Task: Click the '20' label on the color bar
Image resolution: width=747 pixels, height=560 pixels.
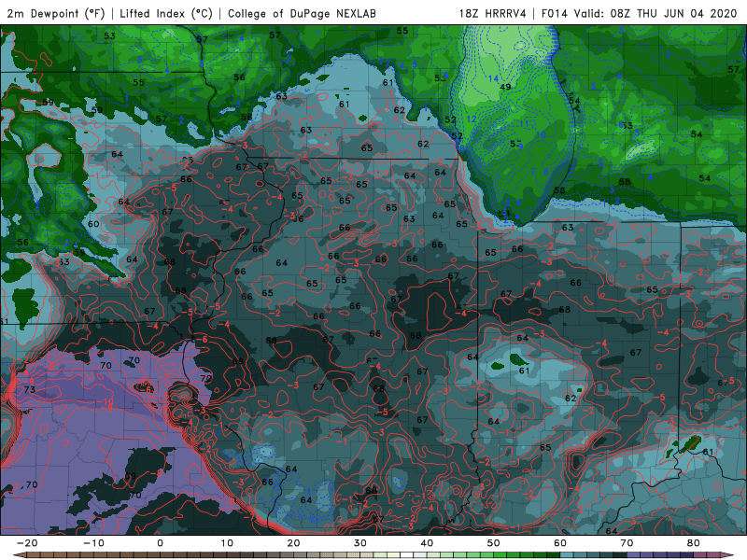Action: coord(293,543)
